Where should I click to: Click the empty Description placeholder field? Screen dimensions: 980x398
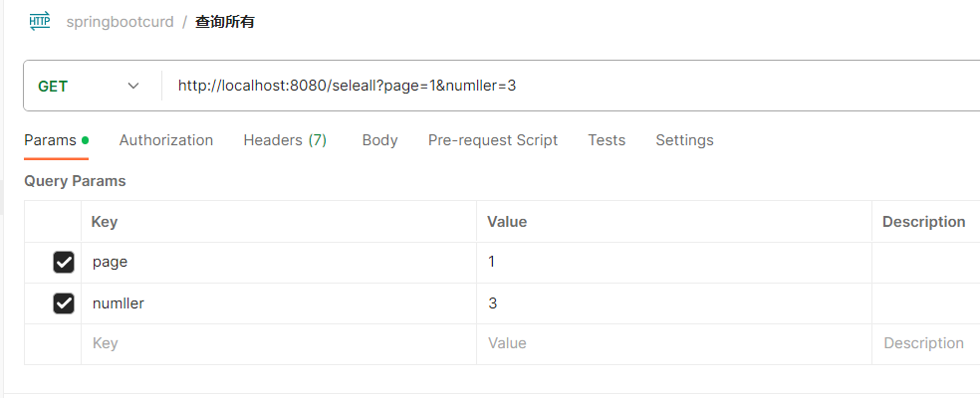click(x=926, y=343)
